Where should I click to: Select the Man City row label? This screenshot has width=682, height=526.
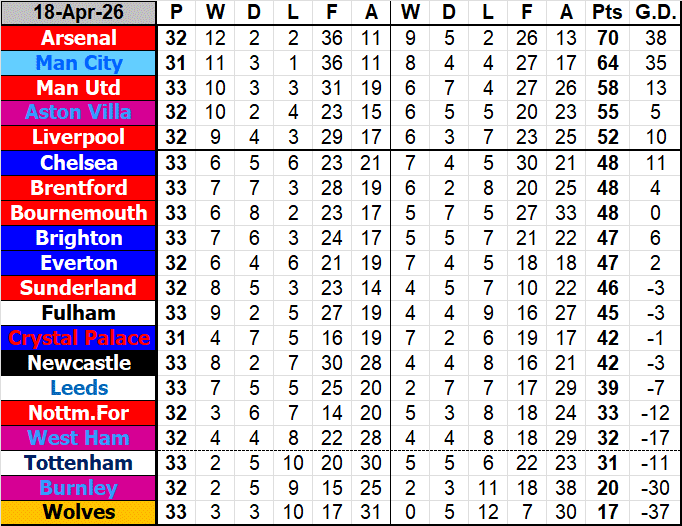(x=79, y=63)
